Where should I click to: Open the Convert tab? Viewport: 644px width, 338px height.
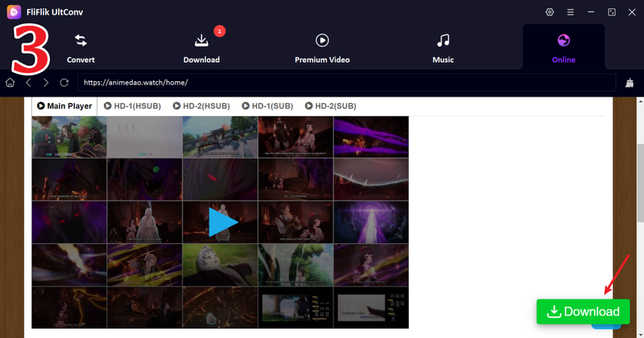80,49
